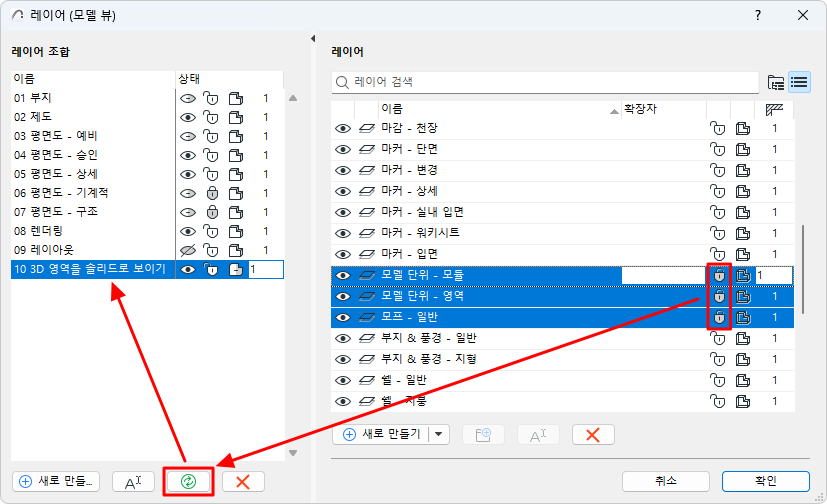This screenshot has height=504, width=827.
Task: Toggle lock icon on 모델 단위 - 영역 layer
Action: tap(719, 296)
